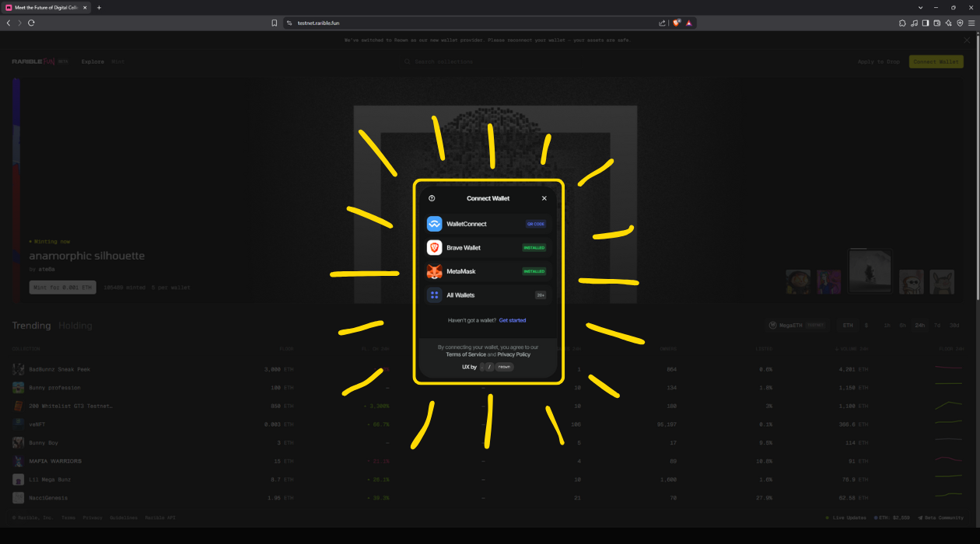
Task: Click the help question-mark icon in Connect Wallet
Action: pyautogui.click(x=432, y=198)
